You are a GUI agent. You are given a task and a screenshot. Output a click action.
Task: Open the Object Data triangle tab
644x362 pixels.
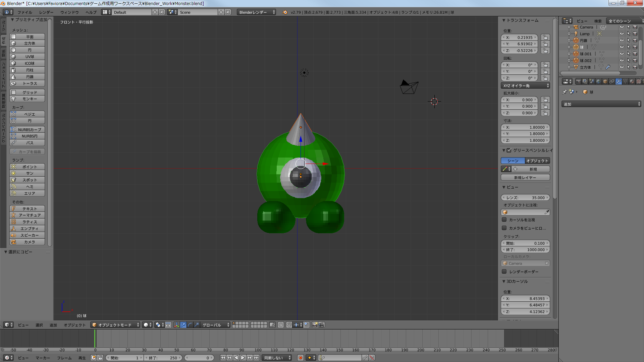click(x=625, y=81)
